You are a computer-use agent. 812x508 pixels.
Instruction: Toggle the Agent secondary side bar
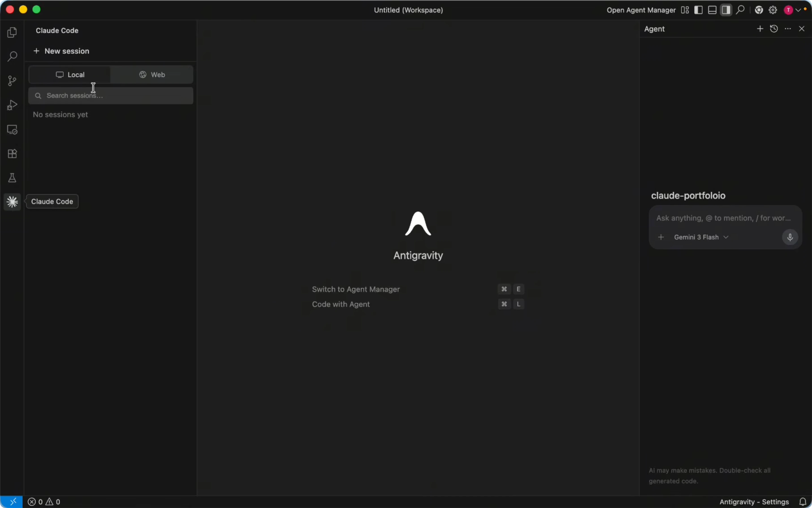tap(726, 10)
